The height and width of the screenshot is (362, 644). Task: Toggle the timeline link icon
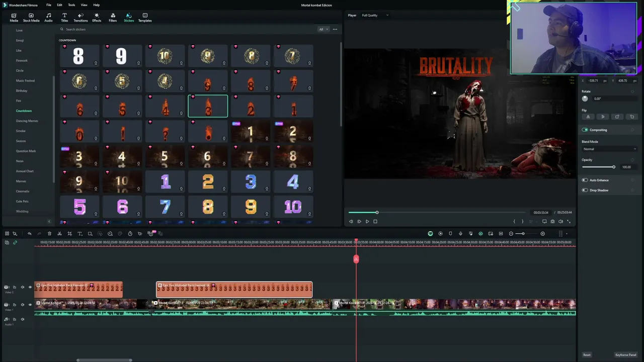(15, 242)
